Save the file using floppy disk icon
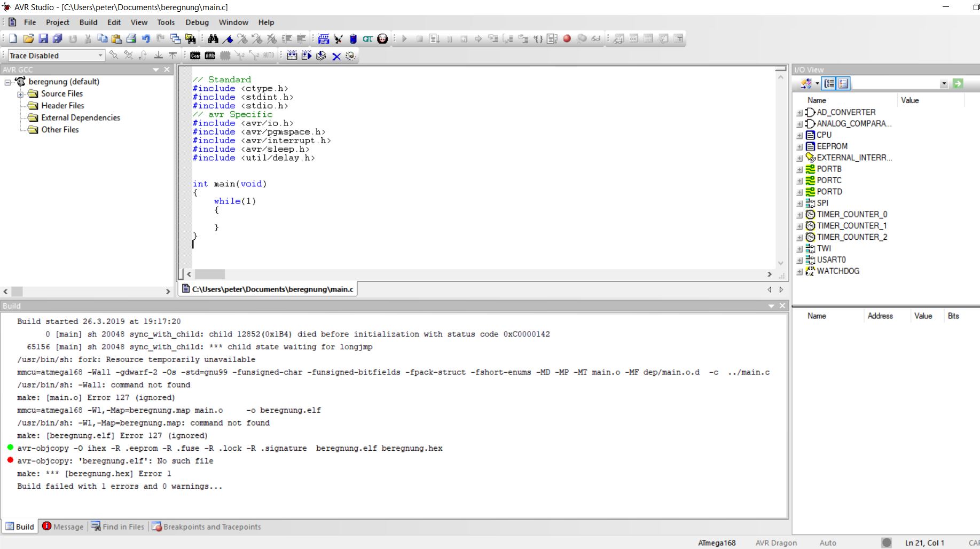Image resolution: width=980 pixels, height=549 pixels. pyautogui.click(x=43, y=38)
